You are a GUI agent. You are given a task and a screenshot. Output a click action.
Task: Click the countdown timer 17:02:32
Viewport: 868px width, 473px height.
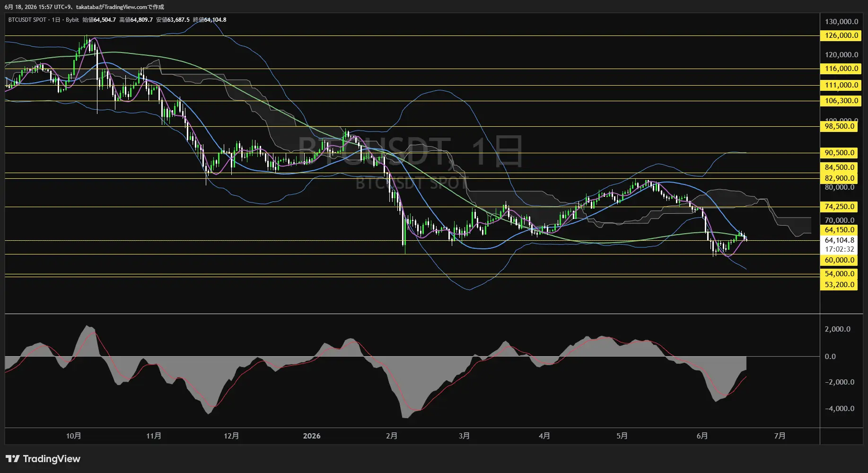[x=839, y=249]
